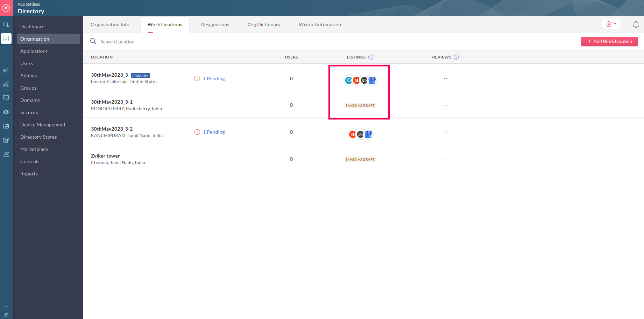Viewport: 644px width, 319px height.
Task: Click the Saved As Draft badge for Zylker tower
Action: point(360,159)
